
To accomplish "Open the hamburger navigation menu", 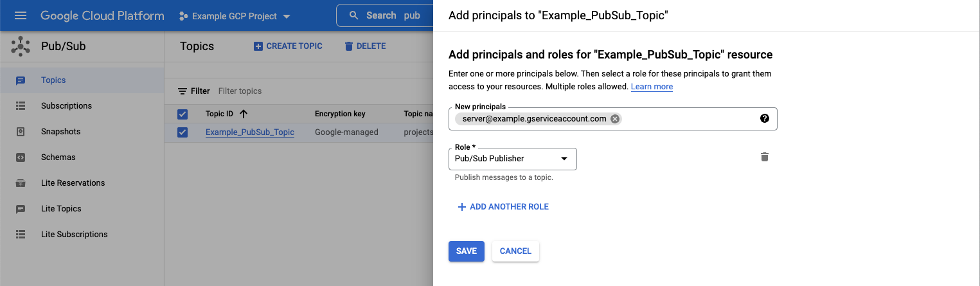I will point(21,15).
